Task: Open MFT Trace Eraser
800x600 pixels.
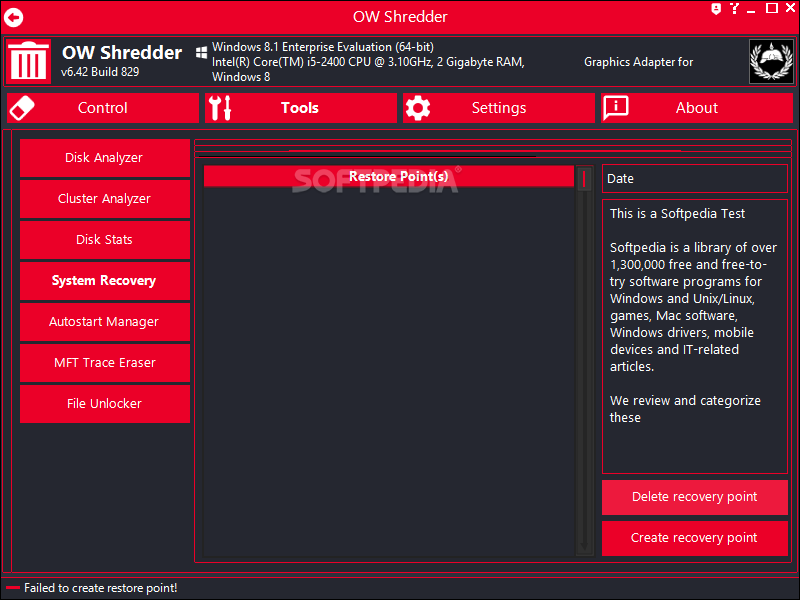Action: [x=105, y=363]
